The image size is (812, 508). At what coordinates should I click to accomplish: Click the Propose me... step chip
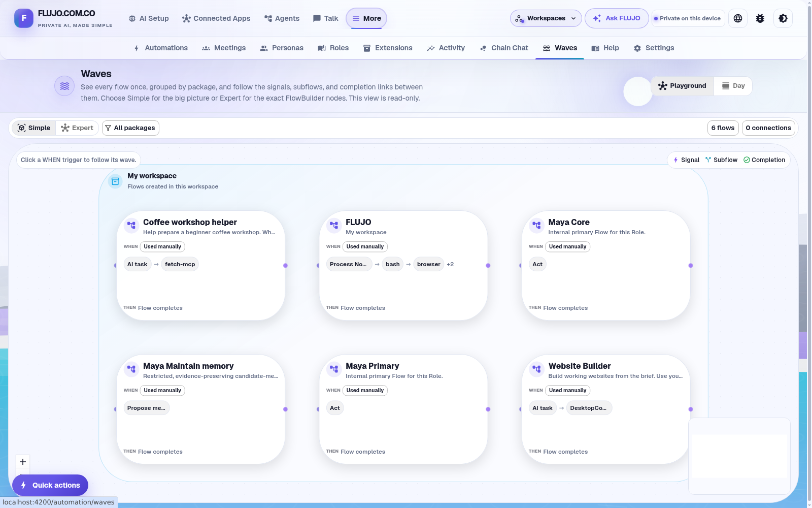(147, 408)
